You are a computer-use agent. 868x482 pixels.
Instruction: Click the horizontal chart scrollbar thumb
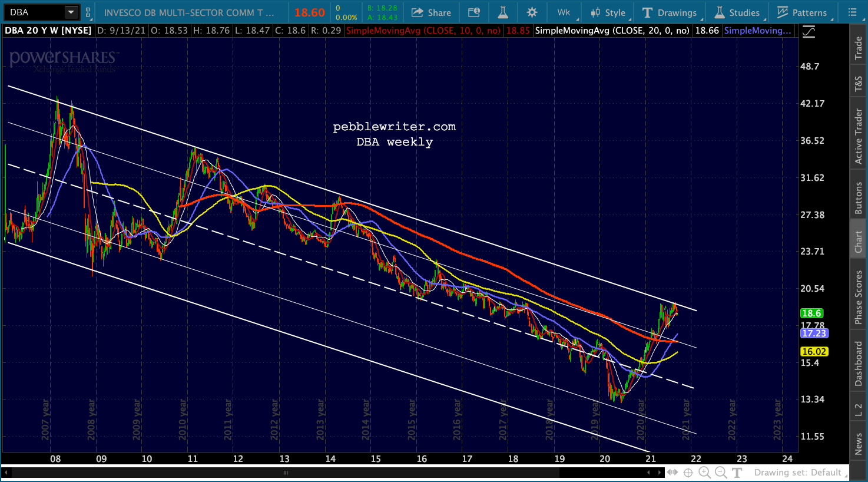286,473
